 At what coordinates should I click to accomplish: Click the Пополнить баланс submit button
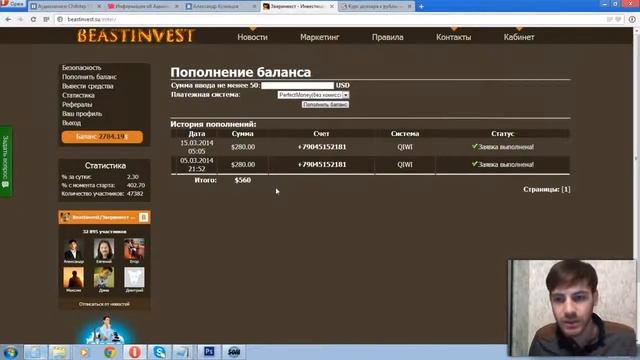(x=325, y=104)
